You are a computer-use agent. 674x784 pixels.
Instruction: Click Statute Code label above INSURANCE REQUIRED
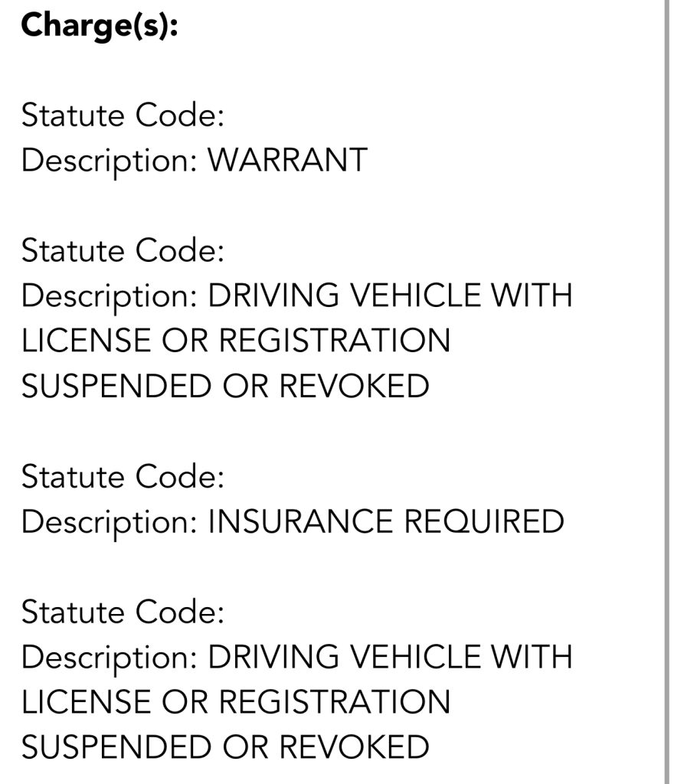[123, 477]
